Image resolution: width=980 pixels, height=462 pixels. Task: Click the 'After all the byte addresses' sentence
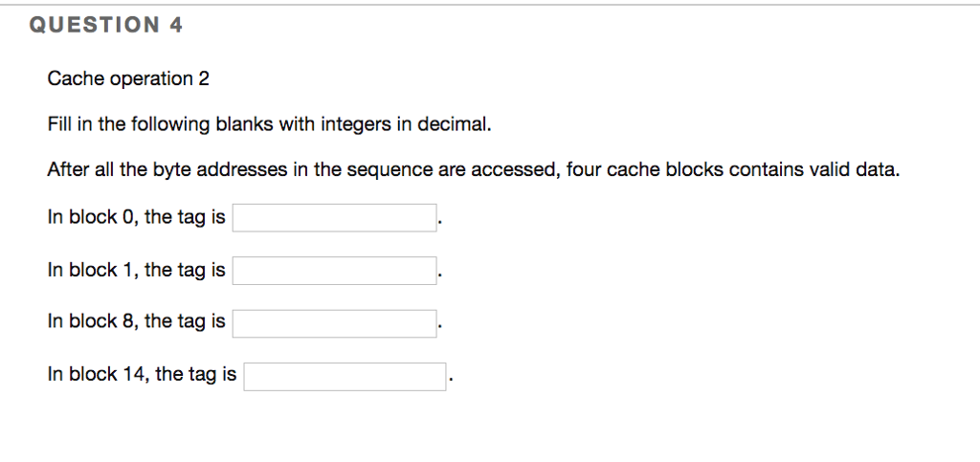click(474, 170)
